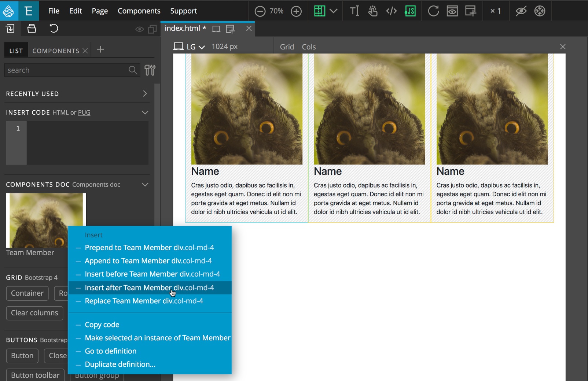Open the library tools settings icon
The height and width of the screenshot is (381, 588).
[x=150, y=70]
